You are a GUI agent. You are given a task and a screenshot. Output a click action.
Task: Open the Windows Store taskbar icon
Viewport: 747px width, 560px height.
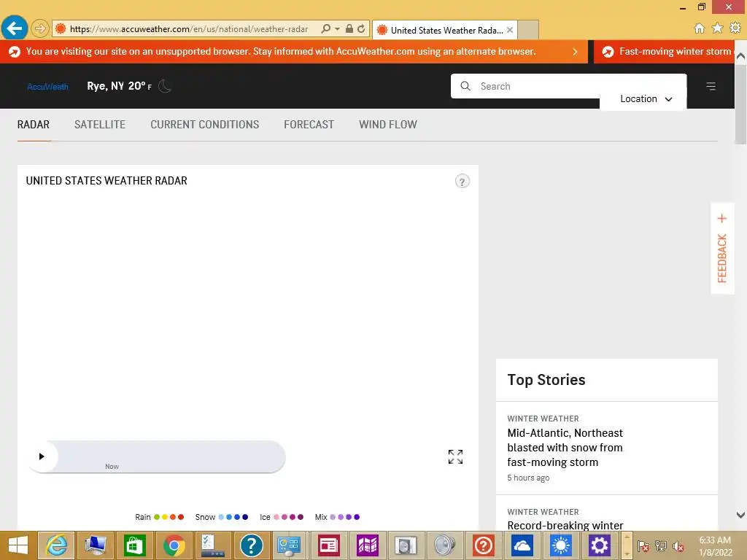coord(134,545)
